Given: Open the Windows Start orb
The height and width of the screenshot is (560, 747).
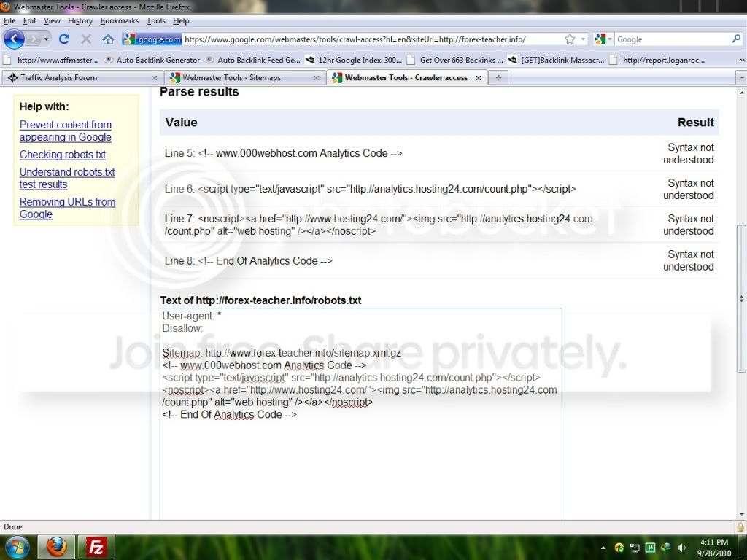Looking at the screenshot, I should 15,547.
